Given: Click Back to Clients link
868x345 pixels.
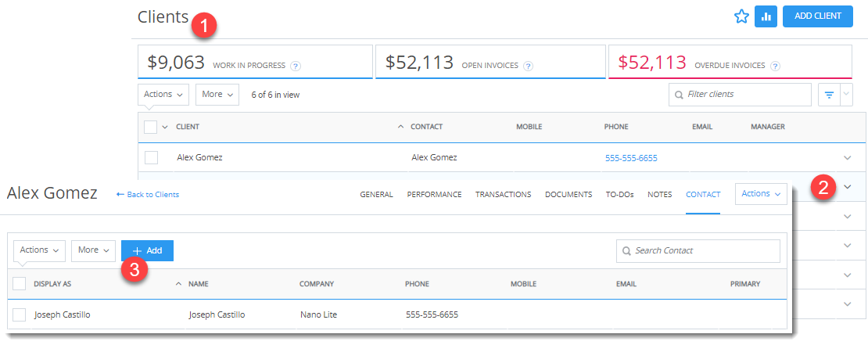Looking at the screenshot, I should pyautogui.click(x=148, y=195).
